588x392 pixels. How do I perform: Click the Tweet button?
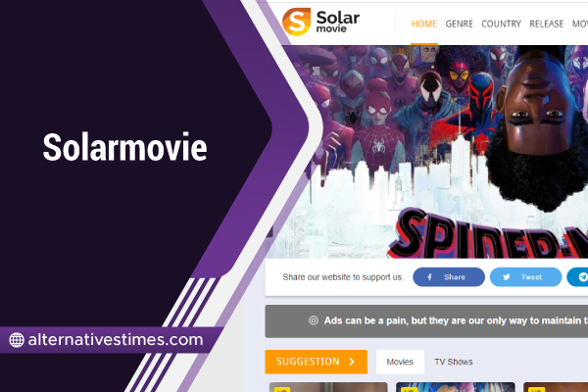click(x=525, y=277)
